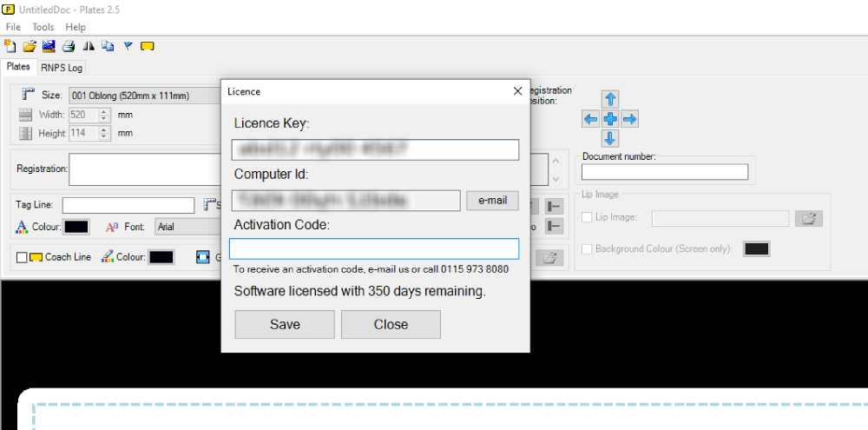Click '350 days remaining' status text
Screen dimensions: 868x430
click(x=427, y=291)
